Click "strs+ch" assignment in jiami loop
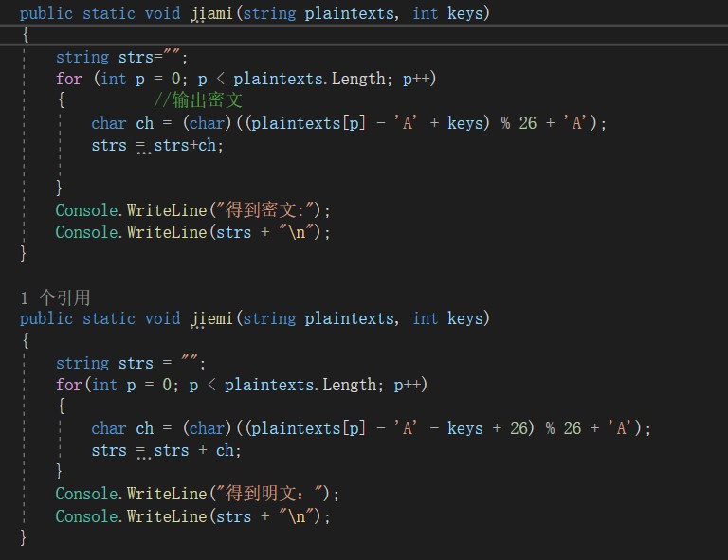 click(x=185, y=145)
